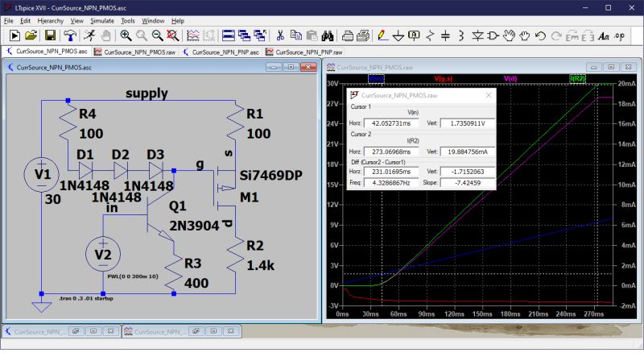
Task: Click the Pick Visible Traces plot icon
Action: (x=192, y=35)
